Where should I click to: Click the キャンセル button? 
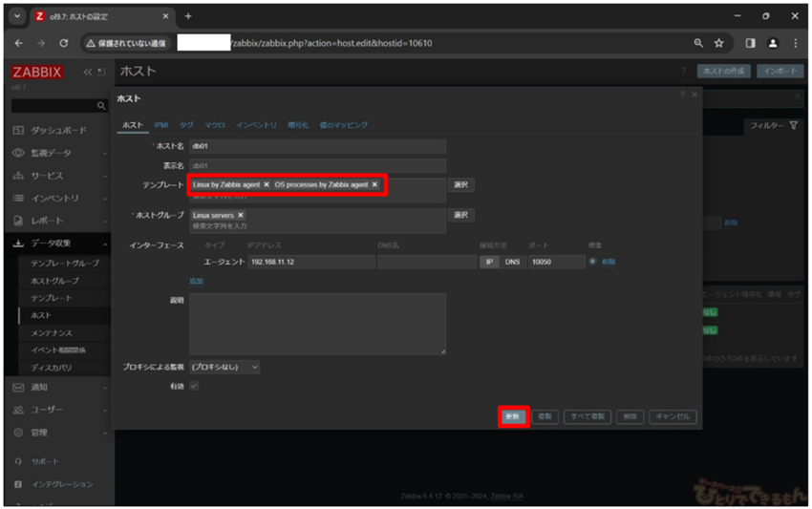(673, 417)
